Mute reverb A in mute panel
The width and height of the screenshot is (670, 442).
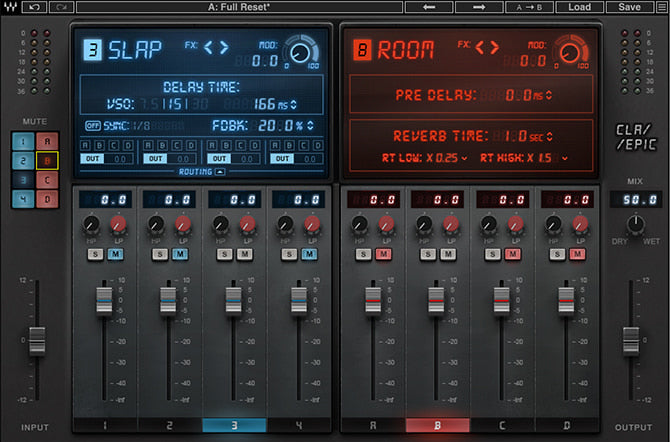tap(47, 141)
